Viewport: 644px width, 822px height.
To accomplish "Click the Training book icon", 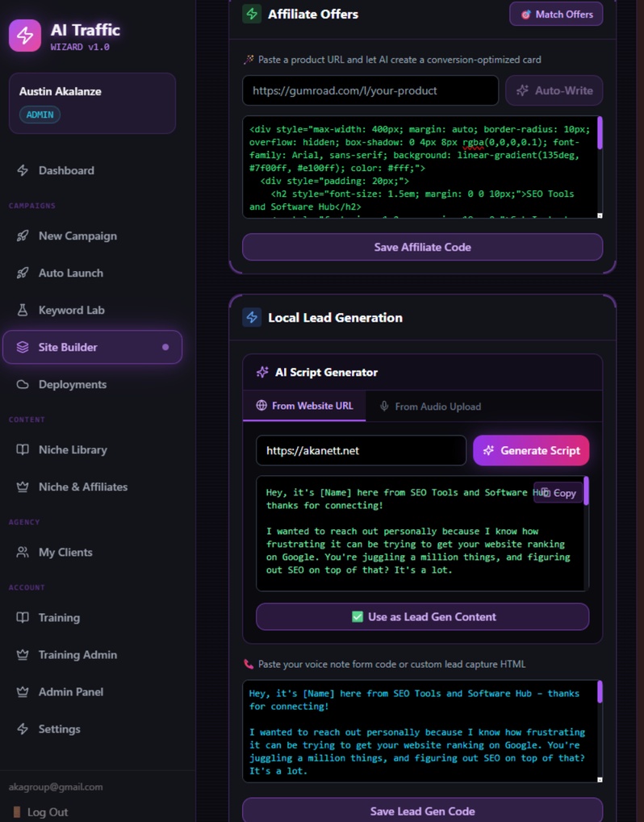I will [23, 618].
